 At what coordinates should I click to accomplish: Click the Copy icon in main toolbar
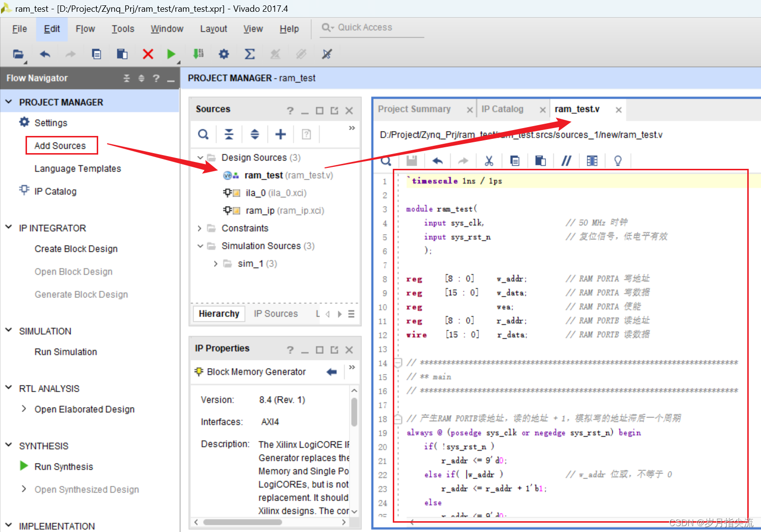tap(97, 54)
